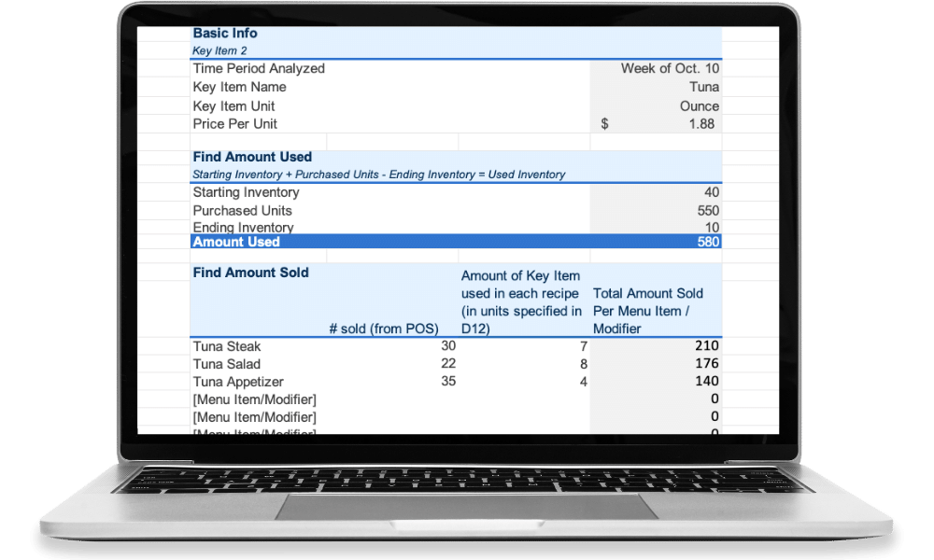
Task: Click the Tuna Steak row label
Action: click(x=224, y=346)
